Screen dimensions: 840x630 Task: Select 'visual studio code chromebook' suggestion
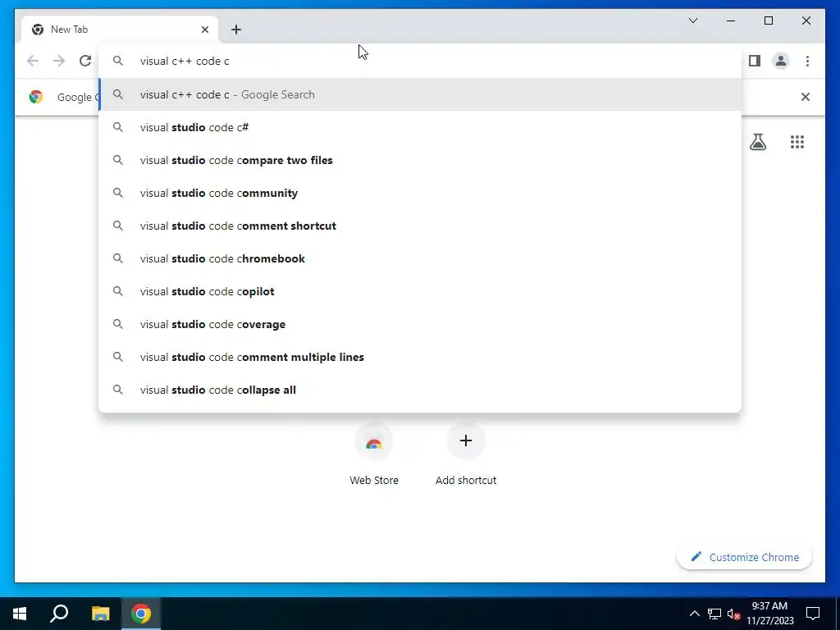420,258
